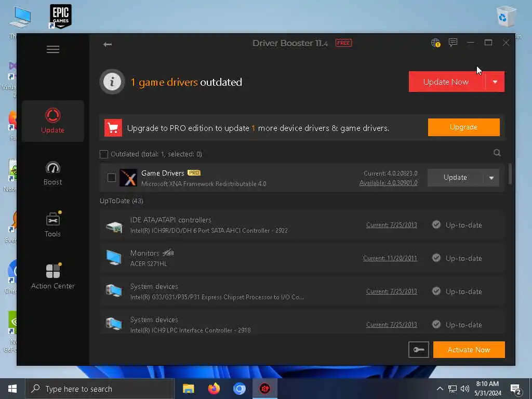Show hidden system tray icons

[440, 389]
